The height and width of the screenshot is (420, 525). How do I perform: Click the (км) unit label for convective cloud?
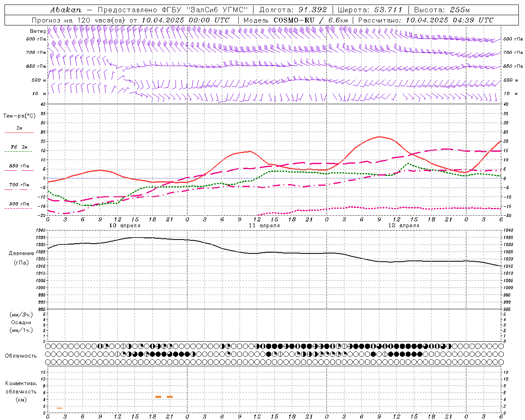21,399
